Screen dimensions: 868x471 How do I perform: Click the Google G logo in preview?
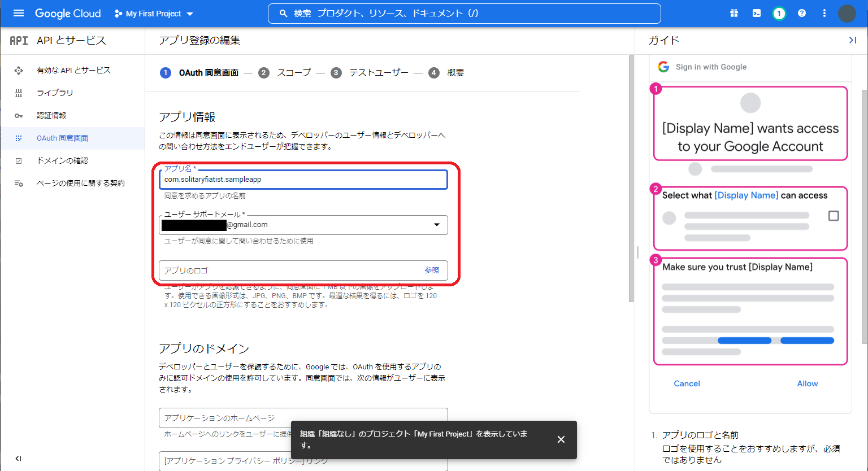coord(663,67)
